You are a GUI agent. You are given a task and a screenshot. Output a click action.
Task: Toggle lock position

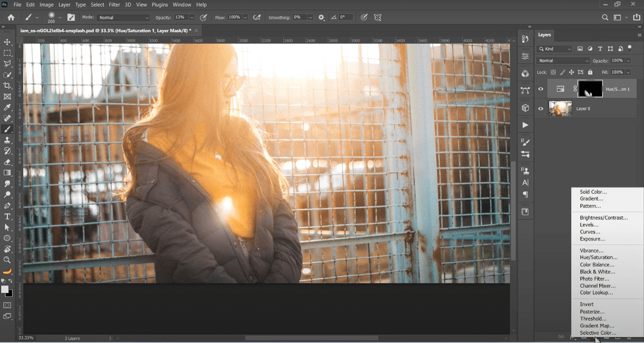[571, 72]
